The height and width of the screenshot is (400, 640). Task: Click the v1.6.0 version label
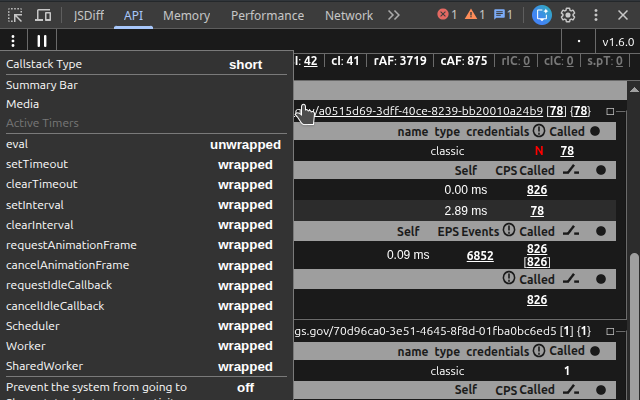(618, 42)
